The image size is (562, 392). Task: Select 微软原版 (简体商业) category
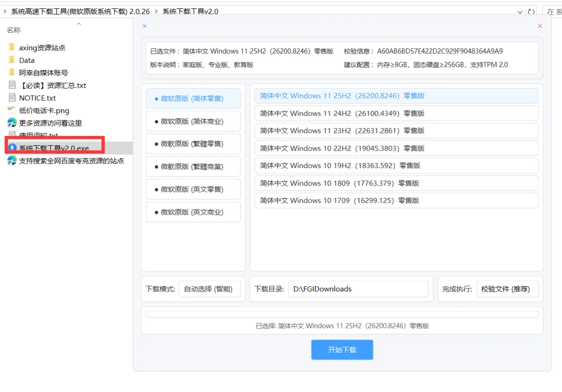click(x=193, y=121)
